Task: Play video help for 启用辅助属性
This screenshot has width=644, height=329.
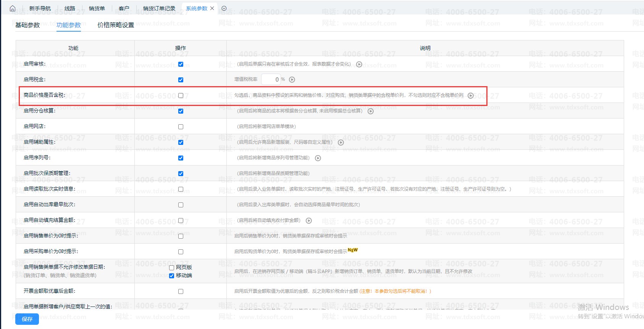Action: point(341,143)
